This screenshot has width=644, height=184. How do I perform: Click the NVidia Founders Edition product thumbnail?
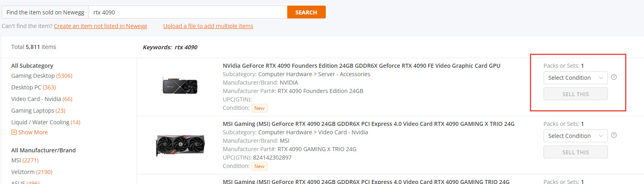[180, 85]
